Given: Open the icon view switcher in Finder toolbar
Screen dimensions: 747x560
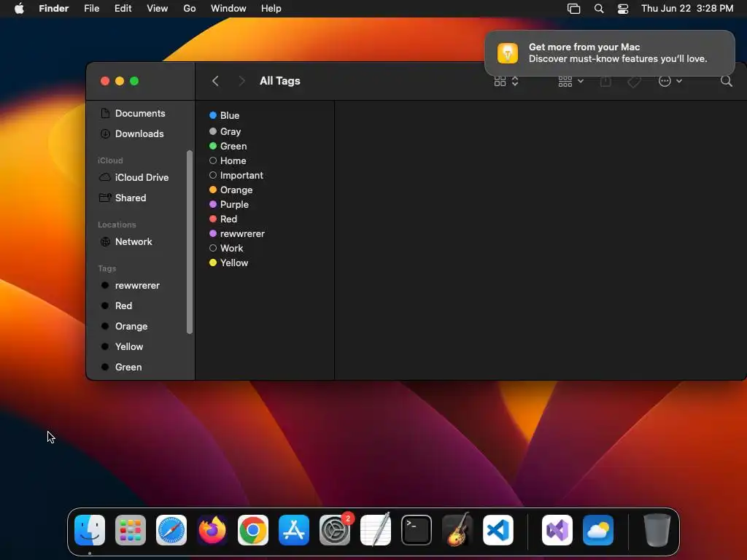Looking at the screenshot, I should (x=506, y=82).
